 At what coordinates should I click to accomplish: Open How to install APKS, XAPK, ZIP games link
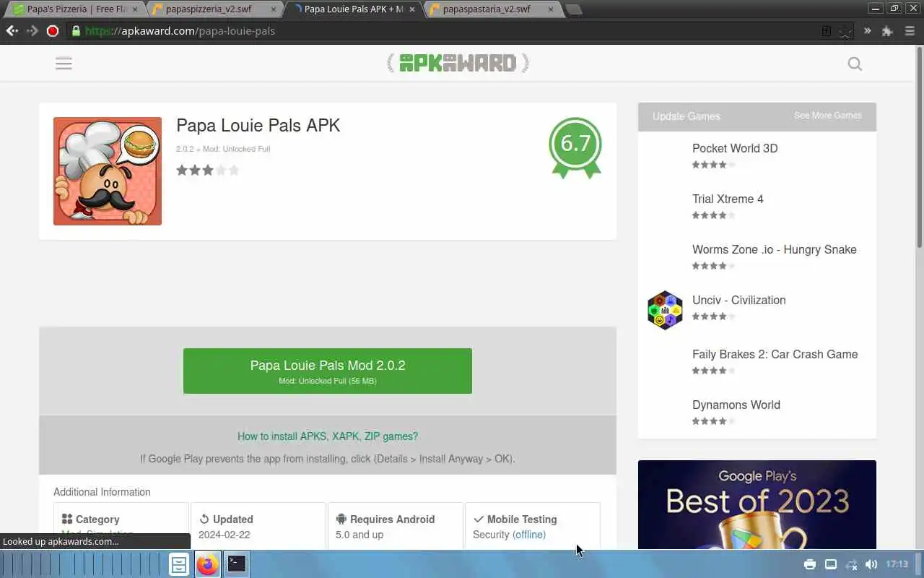click(328, 436)
